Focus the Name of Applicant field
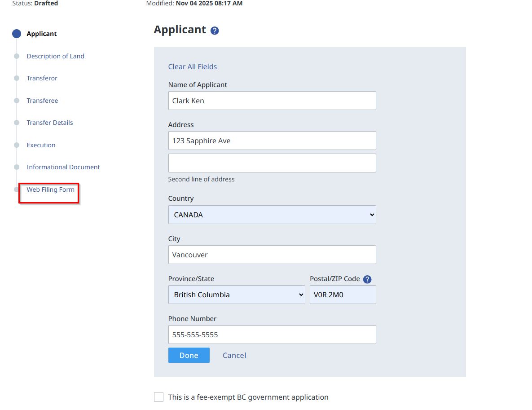 tap(272, 101)
